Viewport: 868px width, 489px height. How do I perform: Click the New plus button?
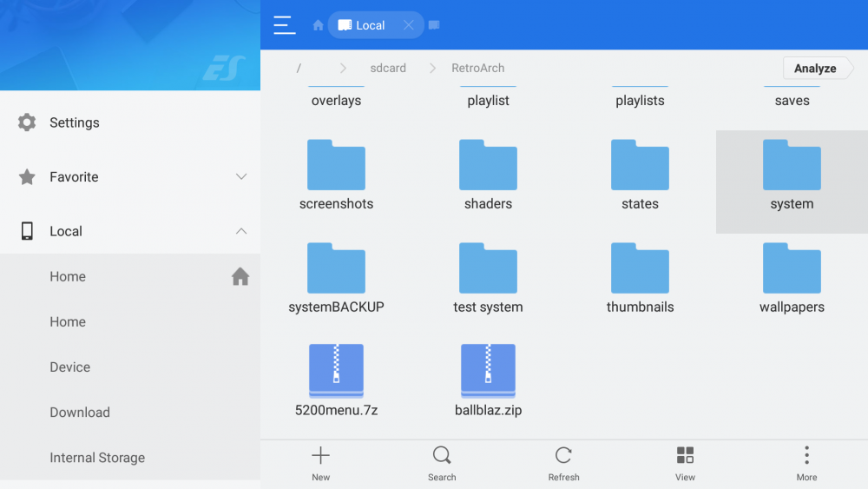[320, 464]
